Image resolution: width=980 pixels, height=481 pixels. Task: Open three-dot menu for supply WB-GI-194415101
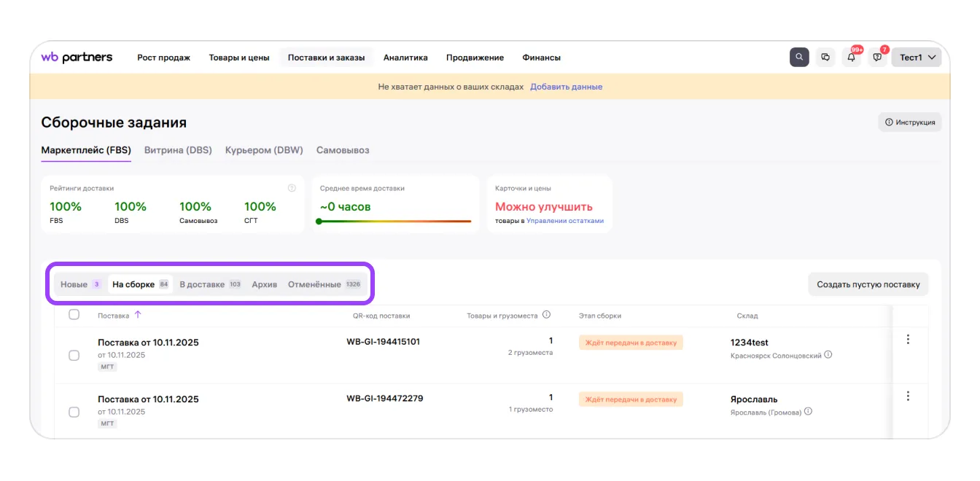908,340
